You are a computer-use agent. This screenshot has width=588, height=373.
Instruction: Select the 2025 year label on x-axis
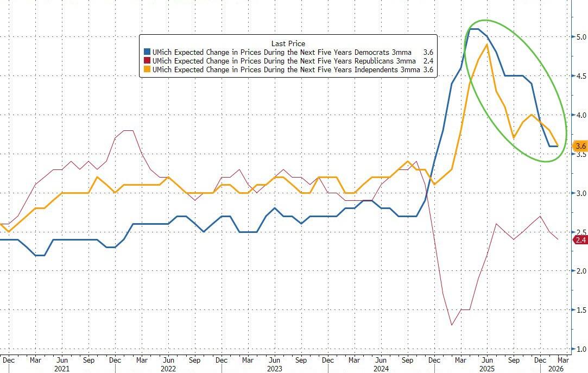486,368
